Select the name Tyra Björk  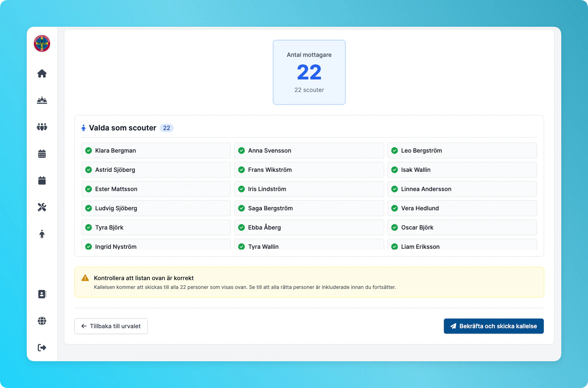(109, 227)
